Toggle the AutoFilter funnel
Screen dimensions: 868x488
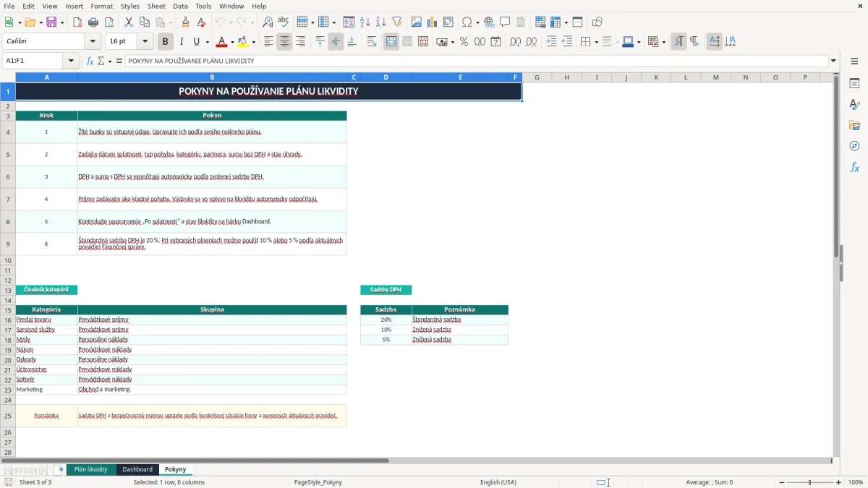pos(397,22)
